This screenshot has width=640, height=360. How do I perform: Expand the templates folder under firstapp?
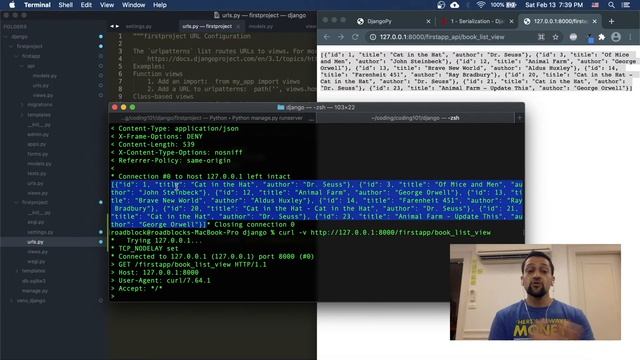(x=22, y=115)
